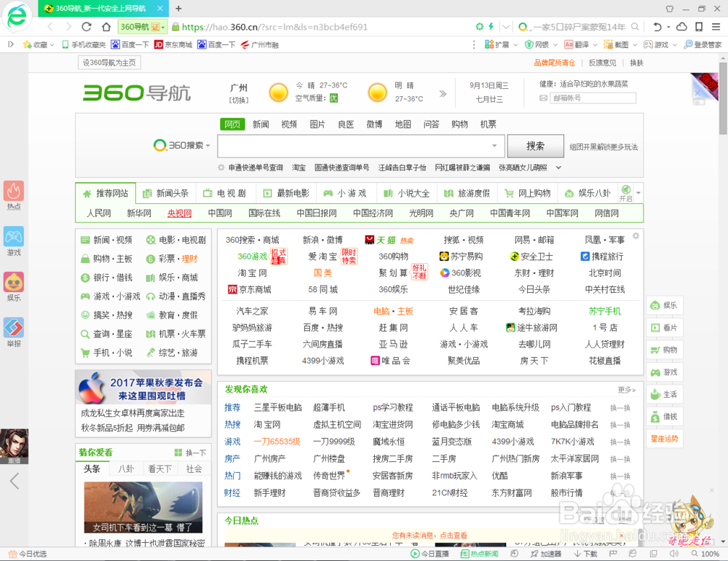Viewport: 728px width, 561px height.
Task: Open the browser hamburger menu
Action: 716,27
